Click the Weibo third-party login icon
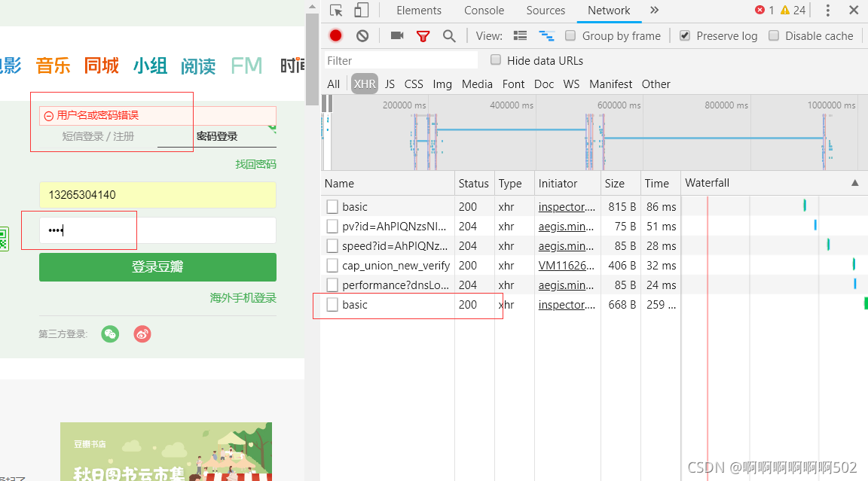868x481 pixels. click(142, 334)
